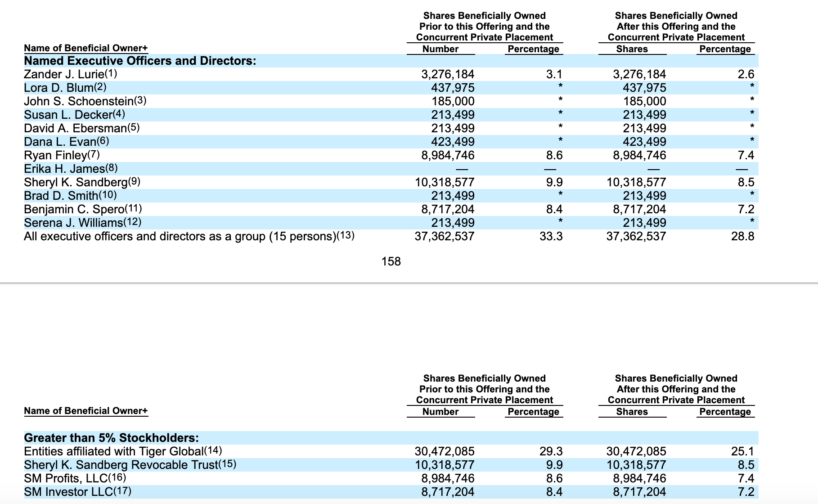This screenshot has width=818, height=504.
Task: Select 'SM Profits, LLC(16)' entry
Action: [x=75, y=478]
